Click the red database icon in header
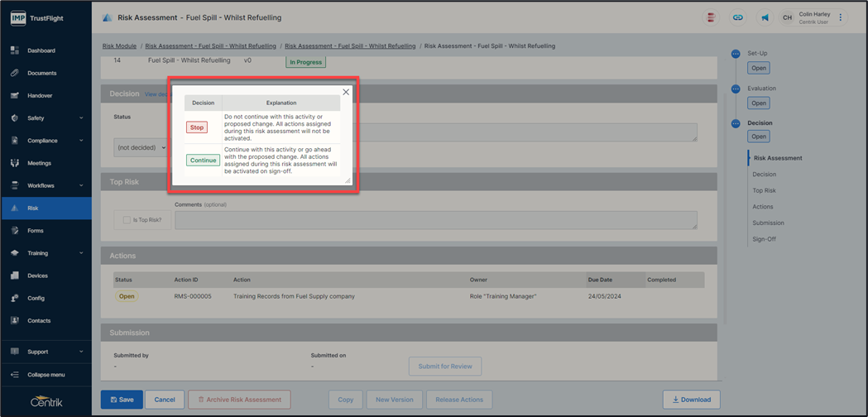This screenshot has width=868, height=417. pyautogui.click(x=711, y=17)
